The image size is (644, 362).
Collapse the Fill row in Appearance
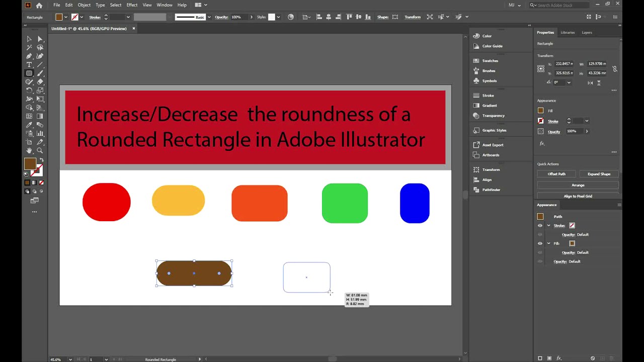[548, 243]
